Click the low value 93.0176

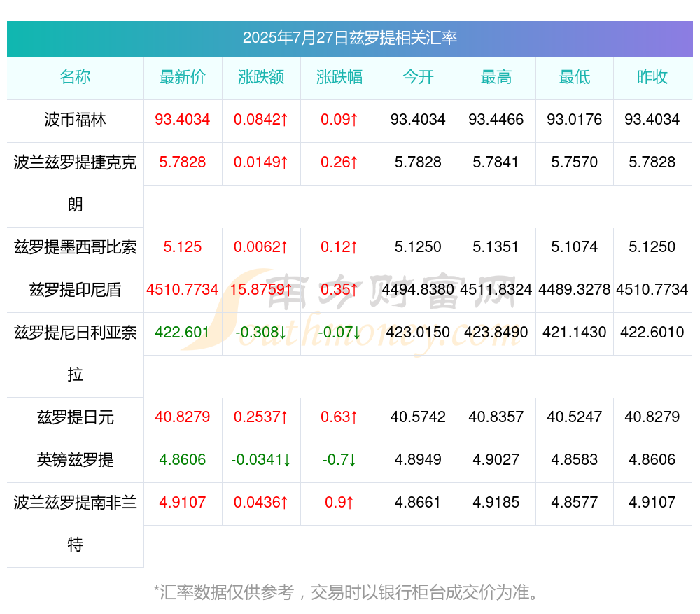(x=575, y=120)
